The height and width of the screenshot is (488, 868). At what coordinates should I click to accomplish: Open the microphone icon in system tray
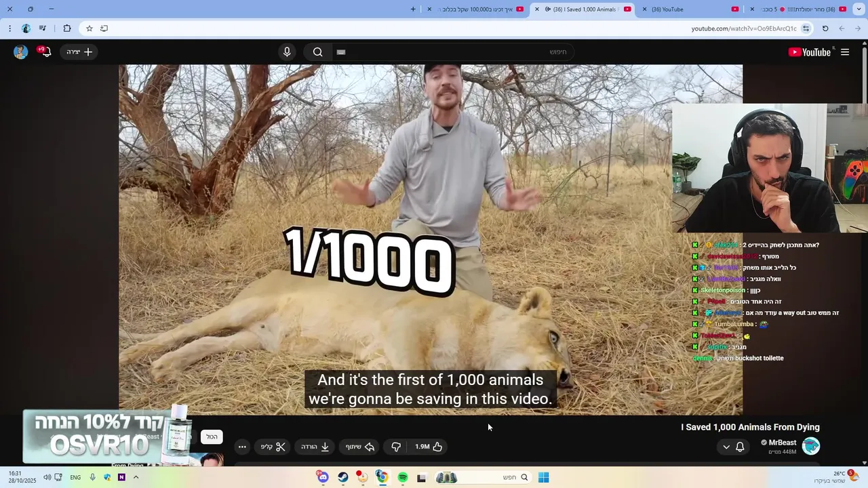93,477
